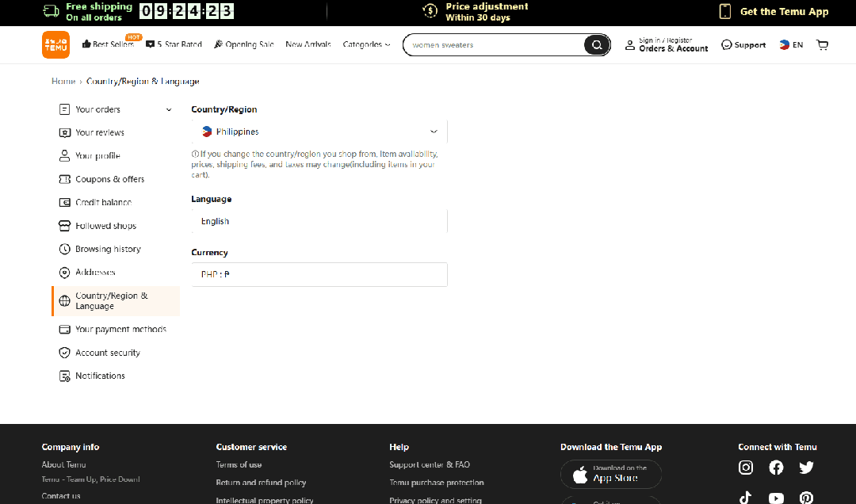
Task: Open the Terms of use link
Action: (239, 464)
